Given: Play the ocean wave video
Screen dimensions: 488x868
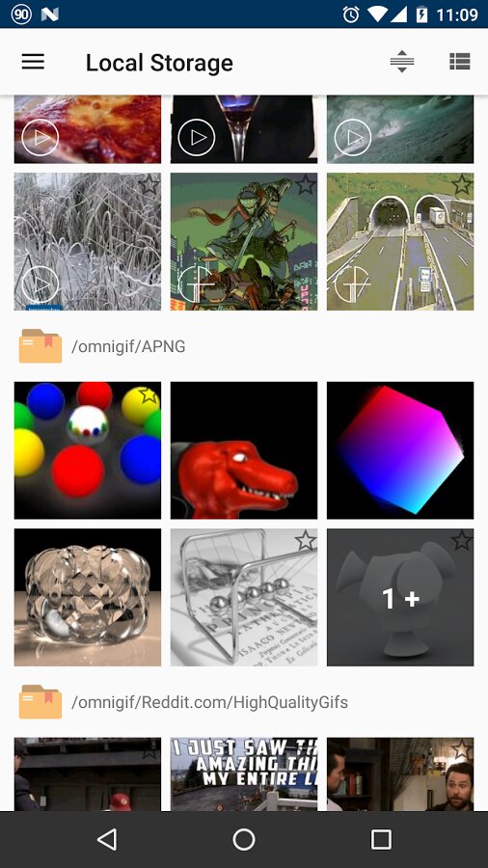Looking at the screenshot, I should tap(353, 137).
